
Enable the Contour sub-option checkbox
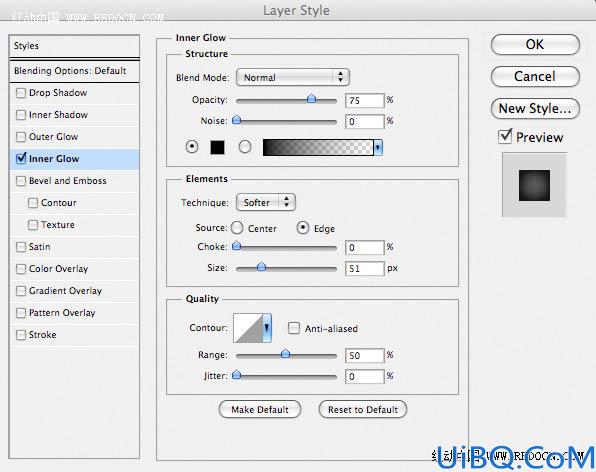pyautogui.click(x=33, y=203)
